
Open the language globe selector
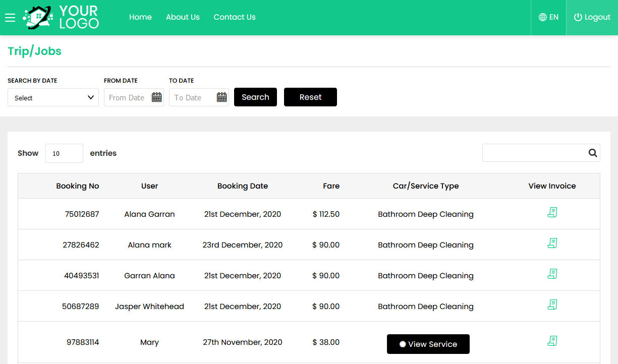(548, 17)
